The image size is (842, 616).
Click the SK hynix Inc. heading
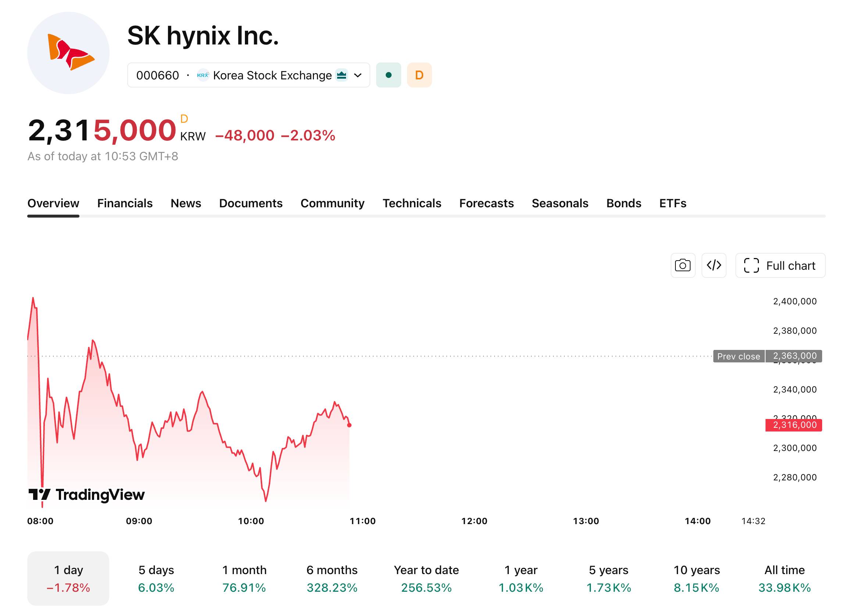tap(203, 36)
